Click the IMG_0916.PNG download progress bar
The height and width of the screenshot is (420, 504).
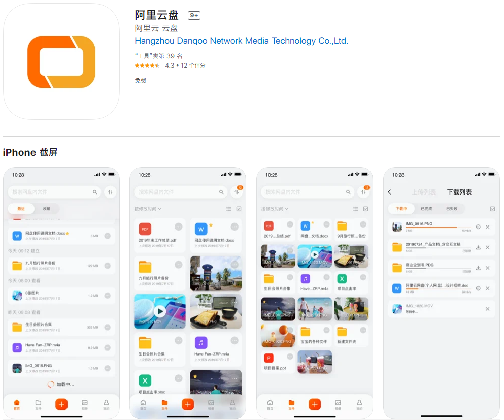[x=431, y=228]
